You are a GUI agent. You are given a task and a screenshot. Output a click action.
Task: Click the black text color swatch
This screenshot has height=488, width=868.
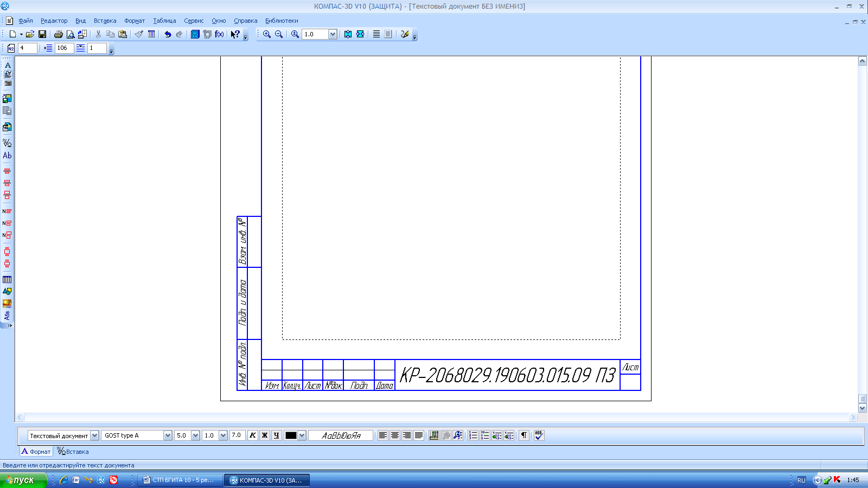coord(291,435)
